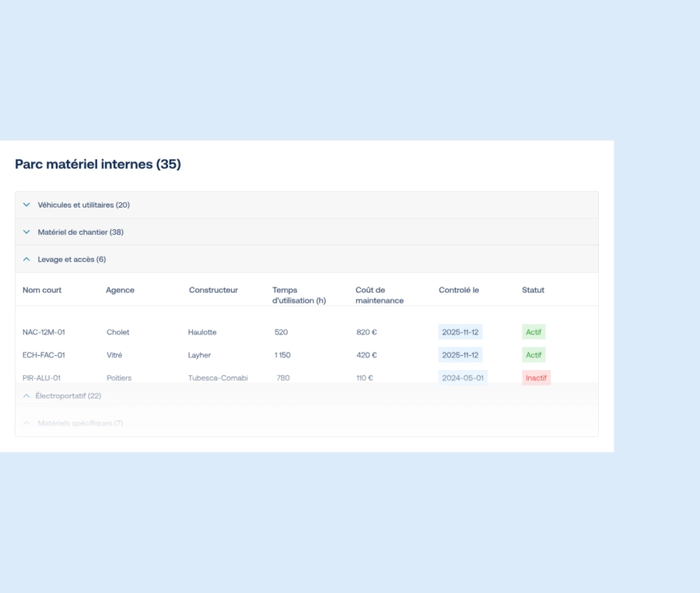Screen dimensions: 700x593
Task: Select the Constructeur column header
Action: tap(213, 291)
